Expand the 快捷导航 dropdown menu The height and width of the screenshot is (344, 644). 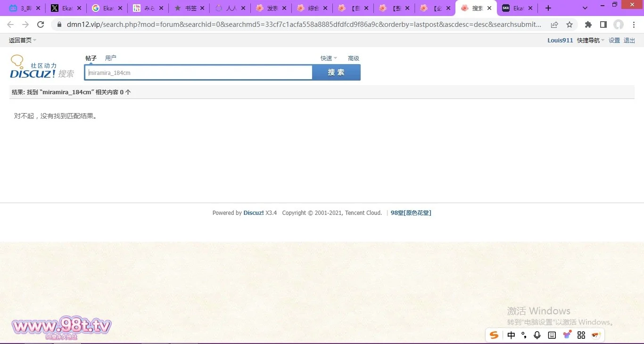pos(590,41)
